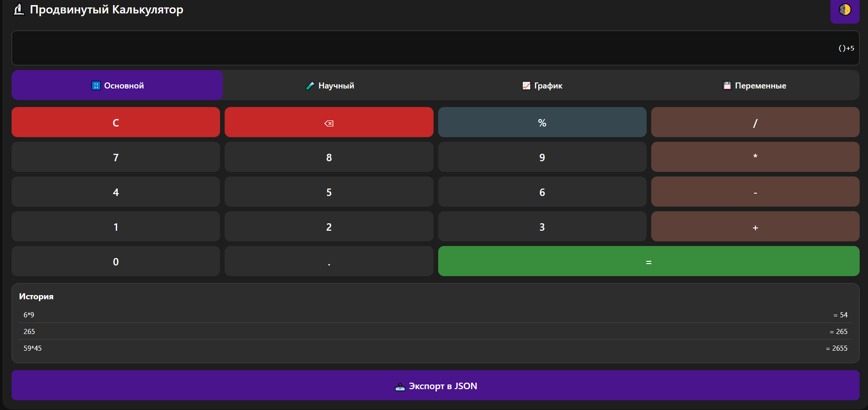The width and height of the screenshot is (868, 410).
Task: Clear the display with the C button
Action: click(116, 122)
